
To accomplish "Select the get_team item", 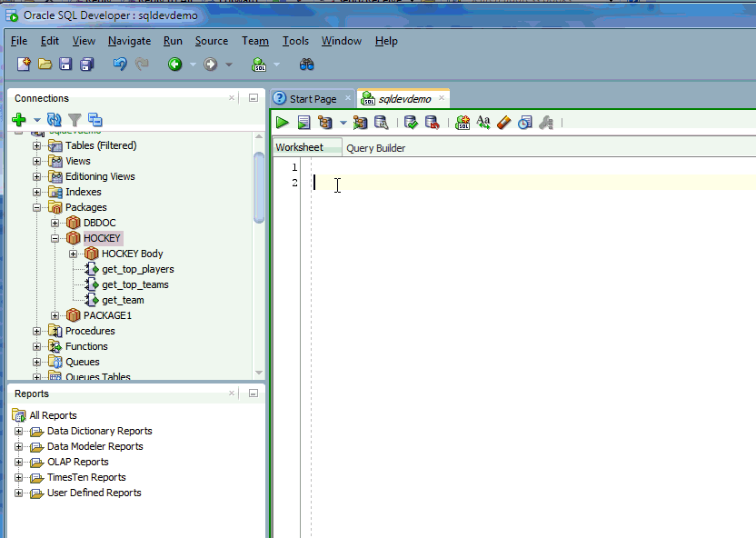I will pos(123,300).
